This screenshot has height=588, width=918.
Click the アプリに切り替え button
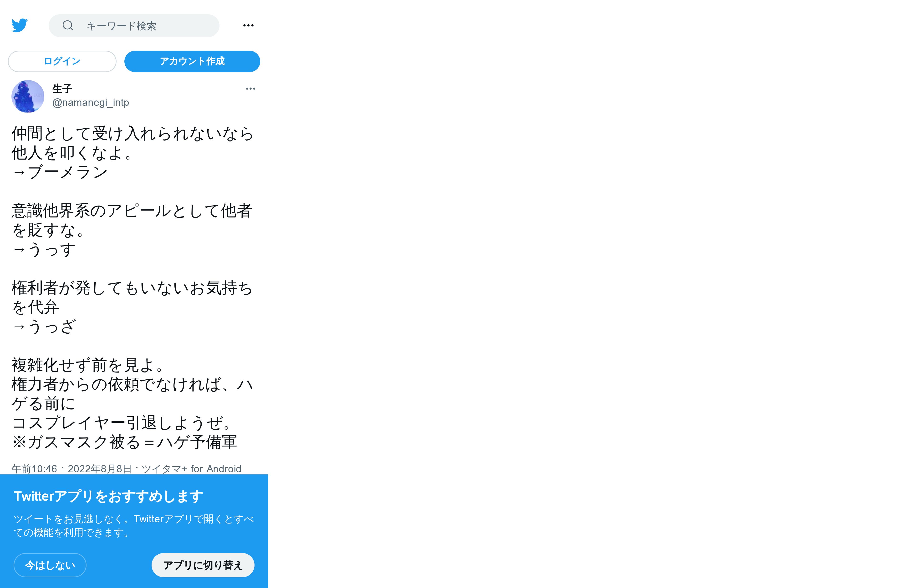click(x=203, y=565)
